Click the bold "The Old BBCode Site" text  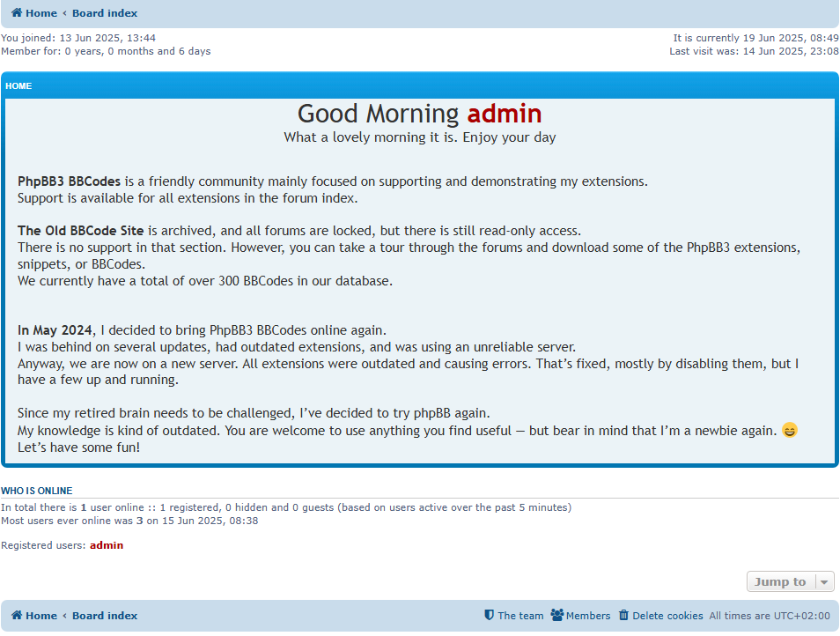point(80,231)
